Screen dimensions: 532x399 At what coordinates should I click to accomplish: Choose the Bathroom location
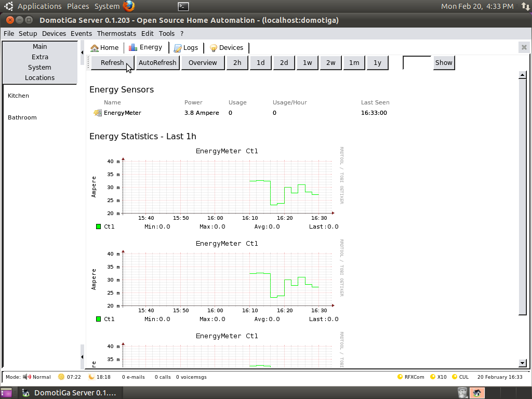[22, 117]
